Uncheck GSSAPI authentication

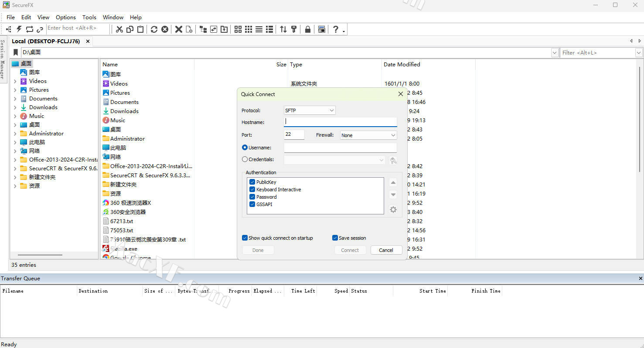click(252, 204)
